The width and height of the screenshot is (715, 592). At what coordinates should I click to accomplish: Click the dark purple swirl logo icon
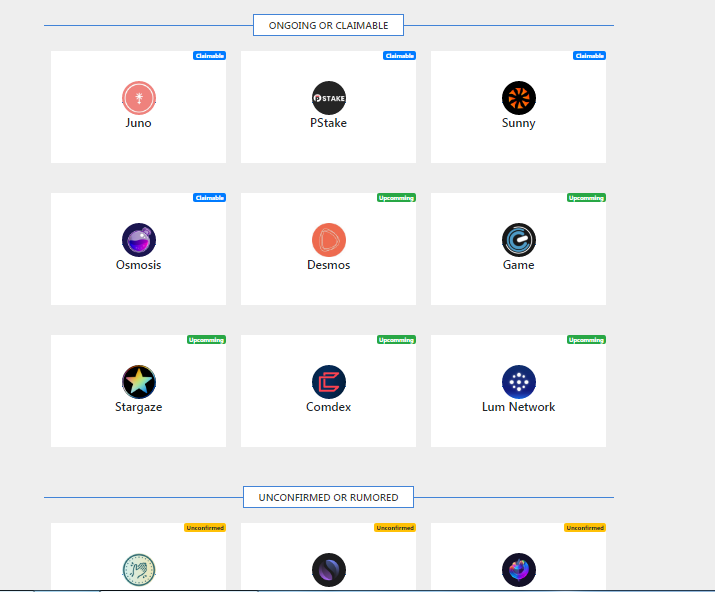coord(329,570)
